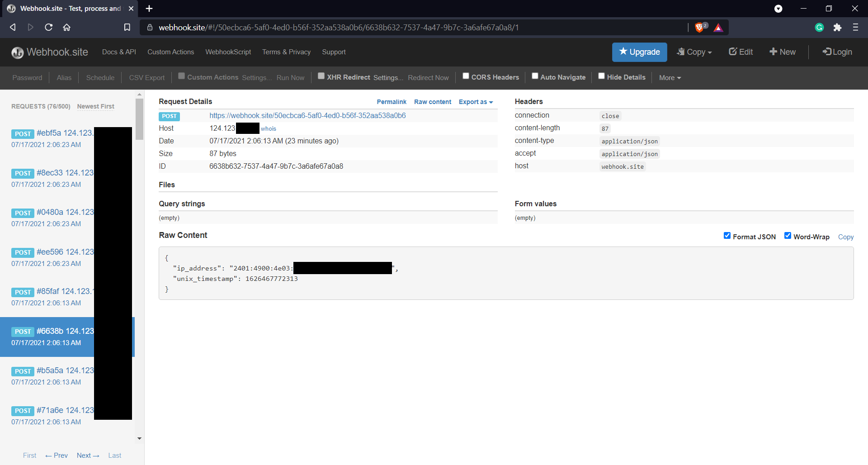Image resolution: width=868 pixels, height=465 pixels.
Task: Toggle the CORS Headers checkbox
Action: (466, 76)
